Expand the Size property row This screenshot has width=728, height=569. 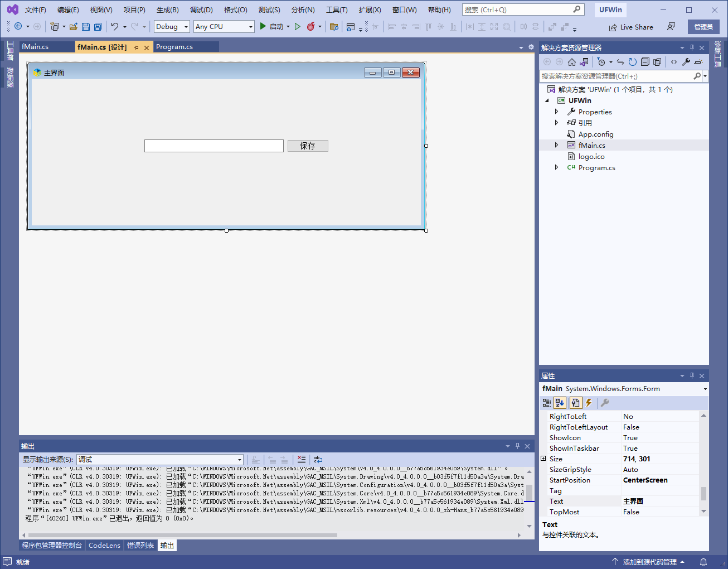543,459
